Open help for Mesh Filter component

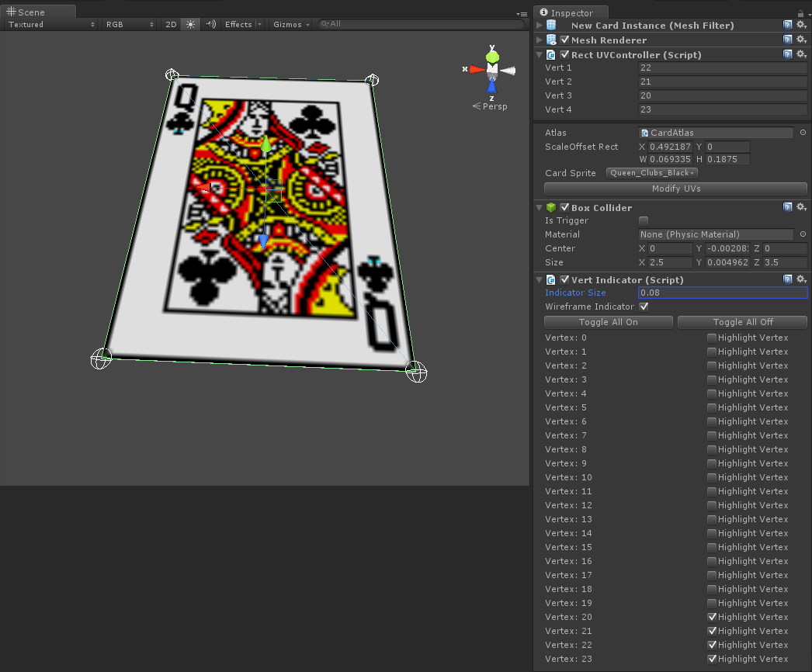(x=787, y=25)
